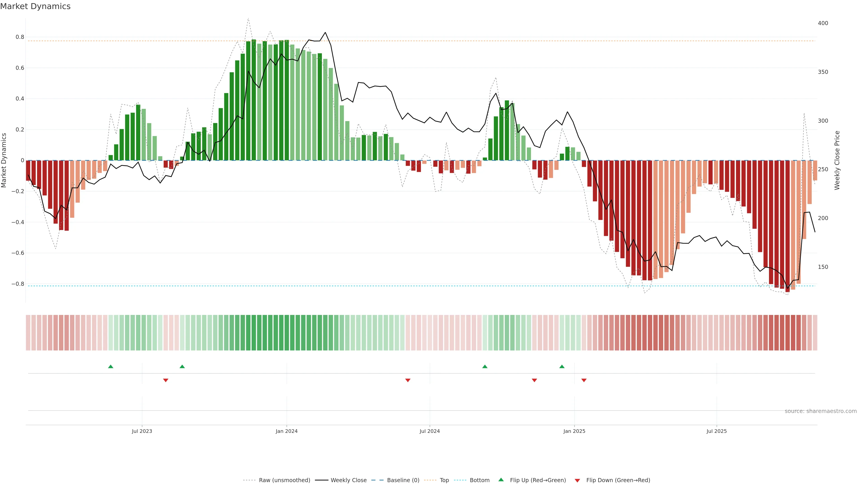Click the last red Flip Down triangle marker

[x=584, y=380]
